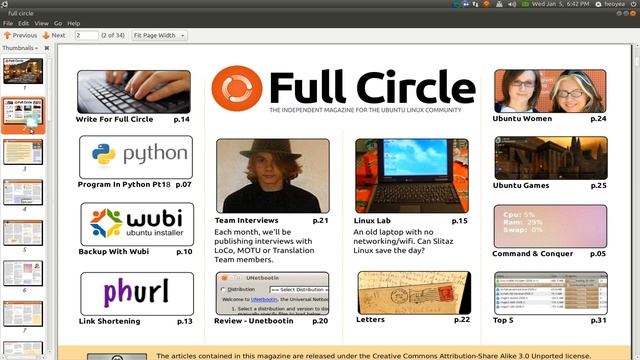Click the '(2 of 34)' page count text
This screenshot has width=640, height=360.
click(113, 36)
